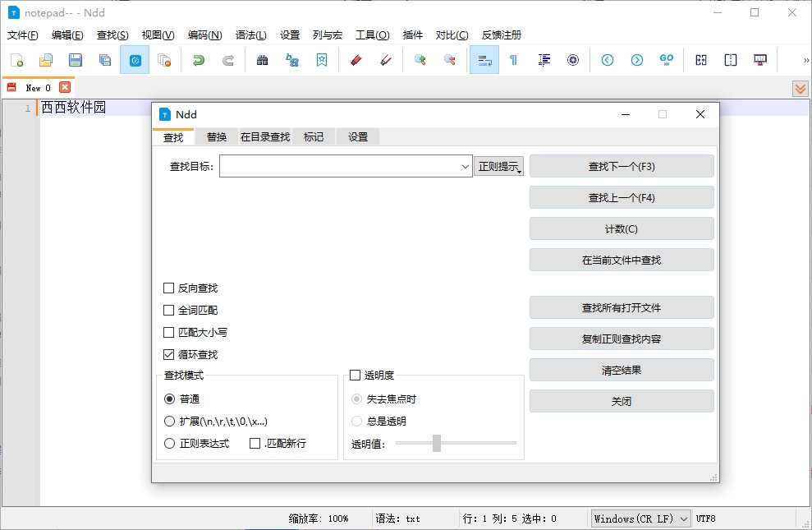This screenshot has width=812, height=530.
Task: Open find using the binoculars icon
Action: point(263,60)
